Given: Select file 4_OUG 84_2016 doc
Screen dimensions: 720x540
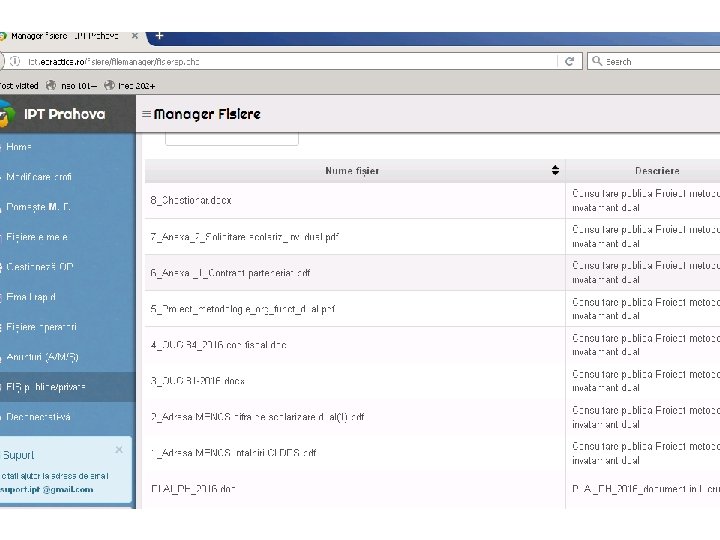Looking at the screenshot, I should coord(219,345).
